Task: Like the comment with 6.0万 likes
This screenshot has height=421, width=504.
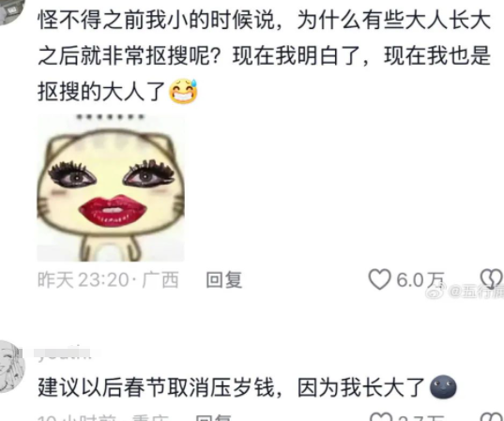Action: [x=379, y=279]
